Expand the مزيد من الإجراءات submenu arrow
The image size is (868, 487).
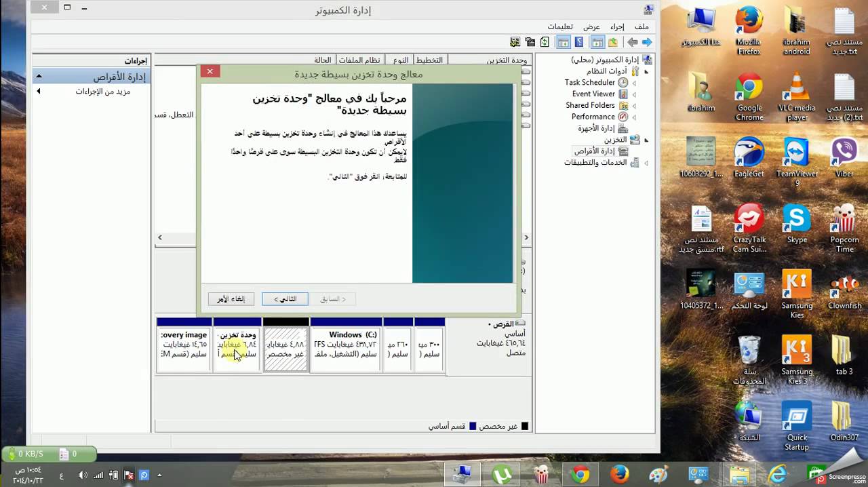coord(39,91)
